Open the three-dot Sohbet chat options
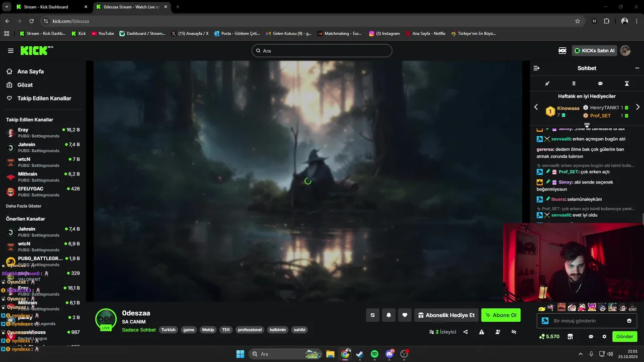The height and width of the screenshot is (362, 644). point(637,68)
